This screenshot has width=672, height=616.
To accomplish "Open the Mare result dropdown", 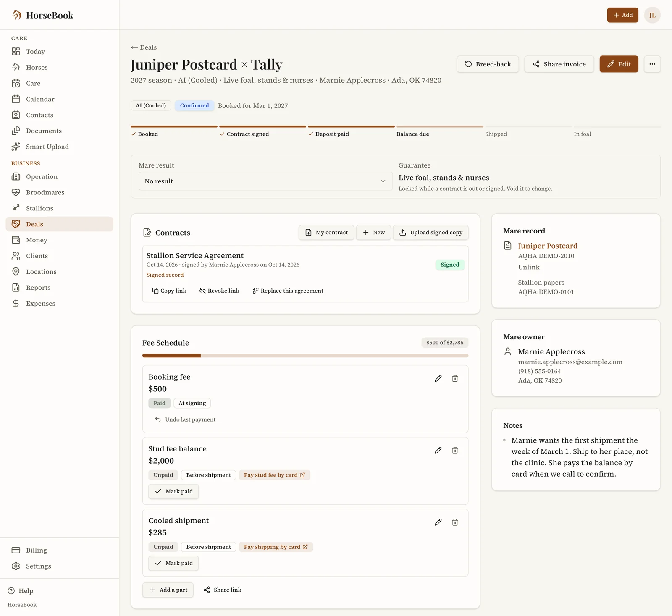I will coord(265,181).
